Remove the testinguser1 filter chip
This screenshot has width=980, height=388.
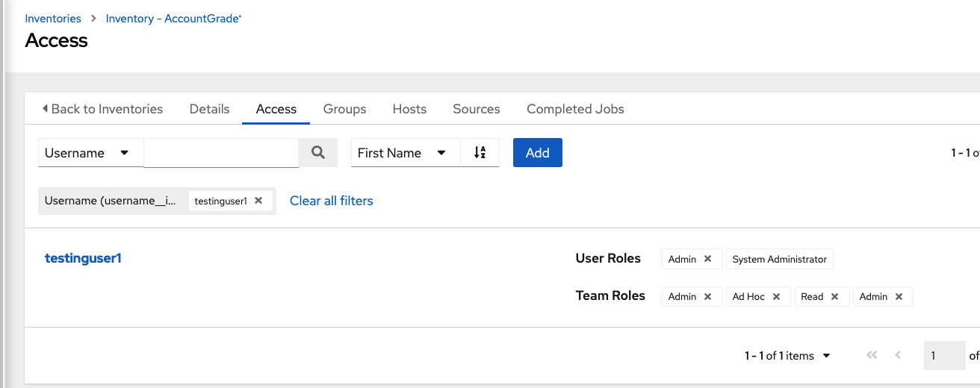(258, 201)
